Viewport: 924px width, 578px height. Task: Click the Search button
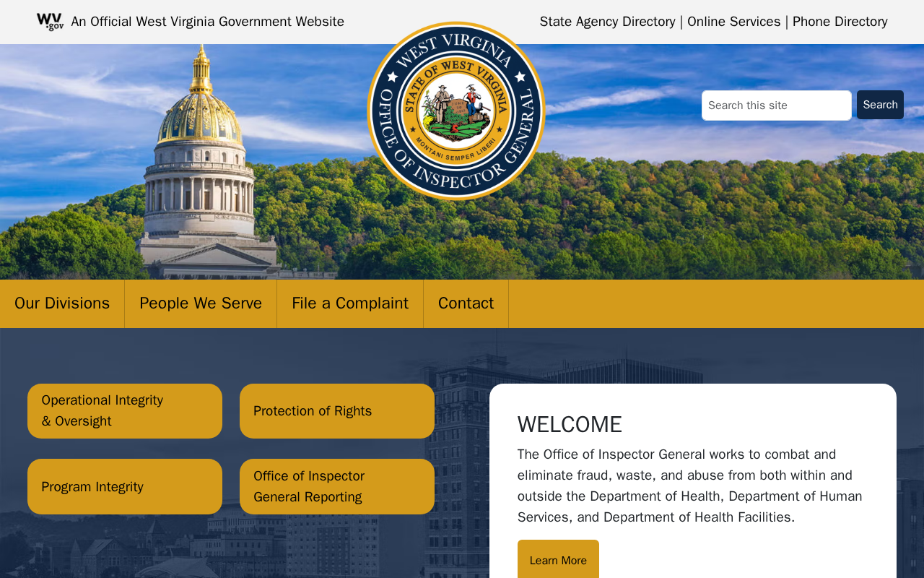pos(880,105)
